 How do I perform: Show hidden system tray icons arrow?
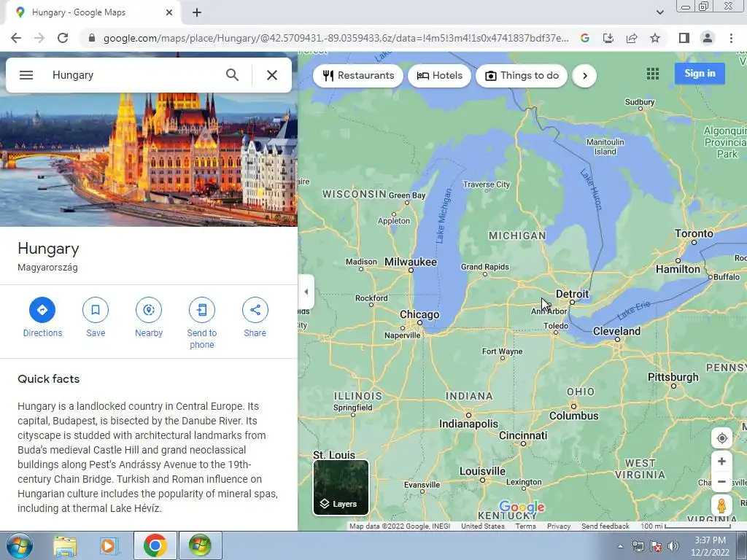pyautogui.click(x=620, y=547)
